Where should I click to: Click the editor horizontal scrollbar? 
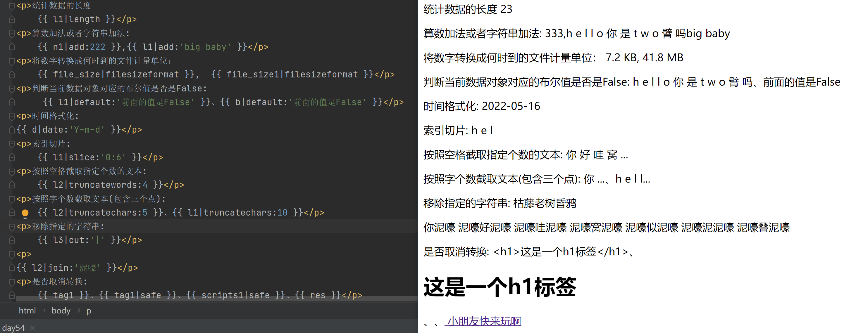(x=217, y=299)
